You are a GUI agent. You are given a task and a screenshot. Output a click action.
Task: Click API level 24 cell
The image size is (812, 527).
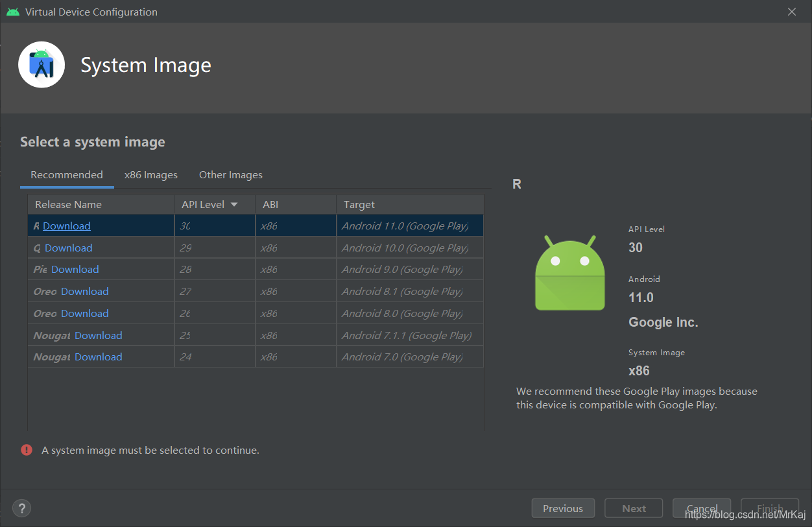(215, 357)
